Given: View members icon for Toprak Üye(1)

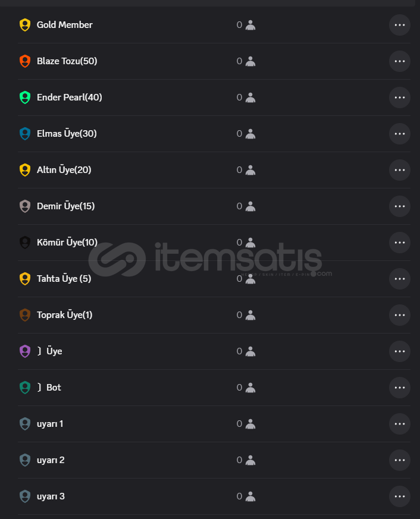Looking at the screenshot, I should click(x=250, y=315).
